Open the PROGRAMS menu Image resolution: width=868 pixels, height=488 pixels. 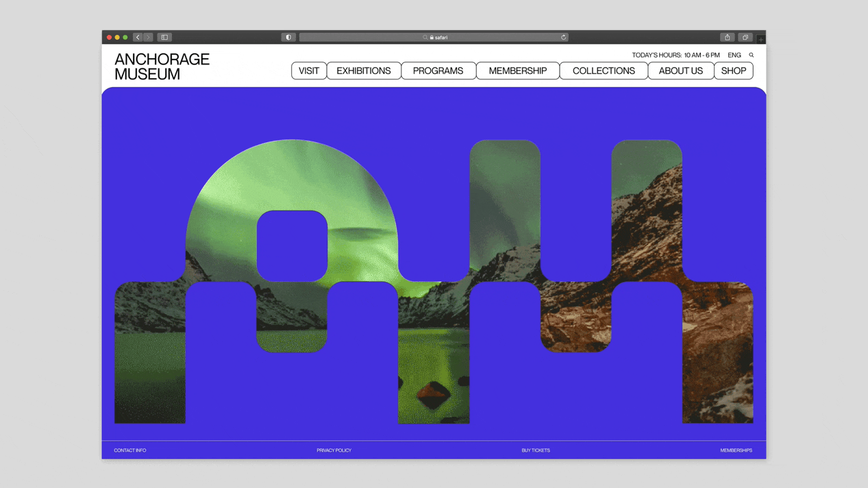pyautogui.click(x=438, y=70)
